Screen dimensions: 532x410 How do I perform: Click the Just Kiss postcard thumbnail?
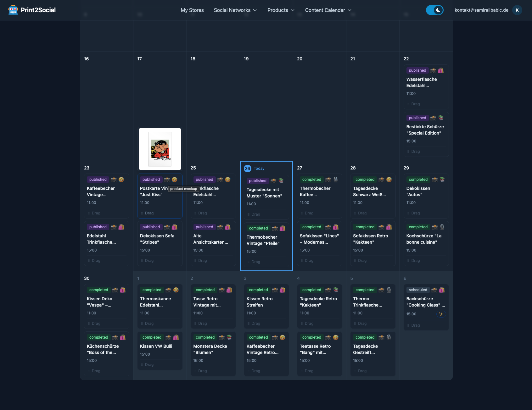pyautogui.click(x=160, y=149)
